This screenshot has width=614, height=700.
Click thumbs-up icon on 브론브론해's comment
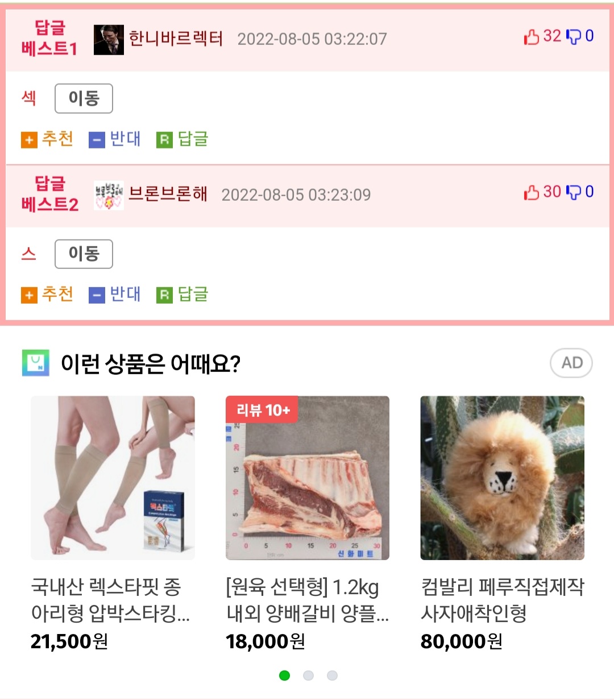(x=531, y=193)
